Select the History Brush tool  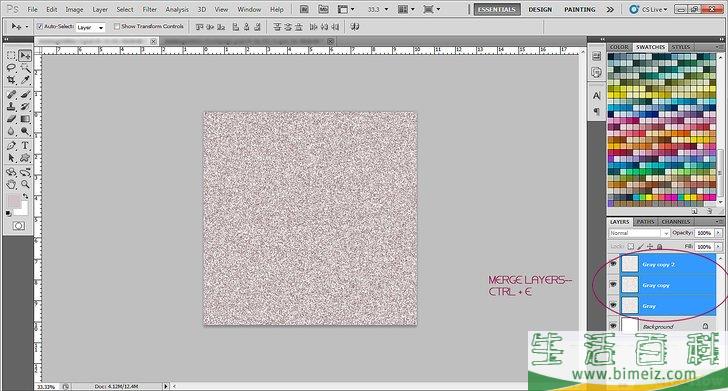click(25, 107)
